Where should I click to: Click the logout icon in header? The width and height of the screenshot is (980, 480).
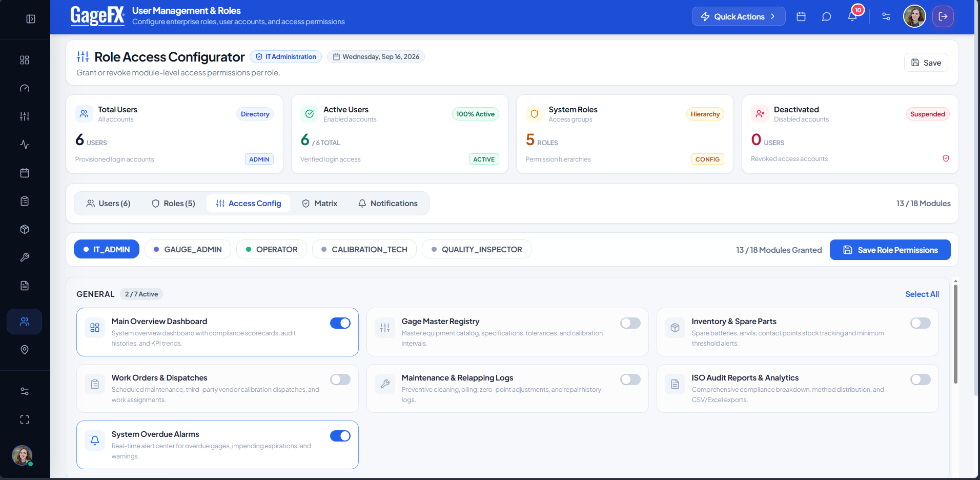point(943,16)
